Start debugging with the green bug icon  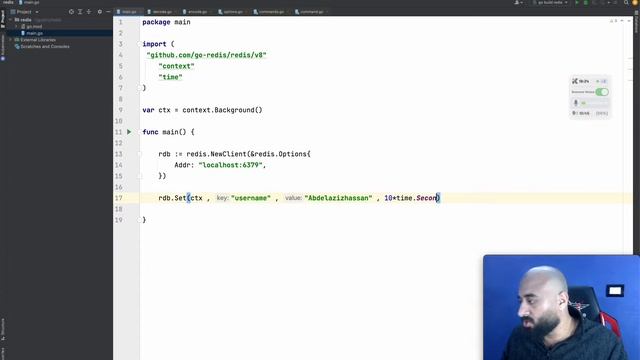coord(586,2)
